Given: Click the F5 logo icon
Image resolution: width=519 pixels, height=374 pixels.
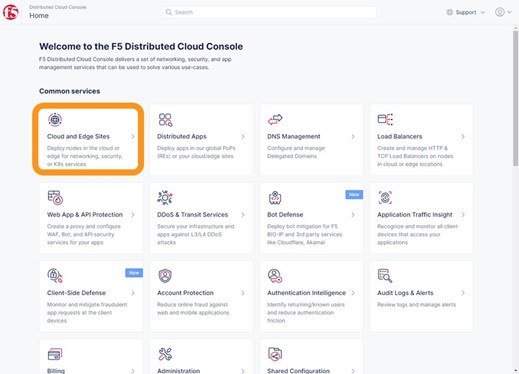Looking at the screenshot, I should [x=11, y=12].
